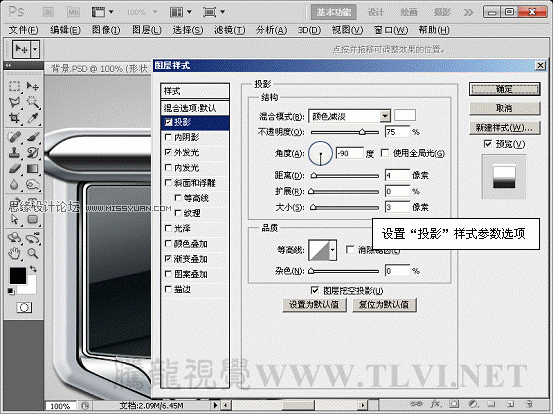Select the Blur tool

(14, 184)
